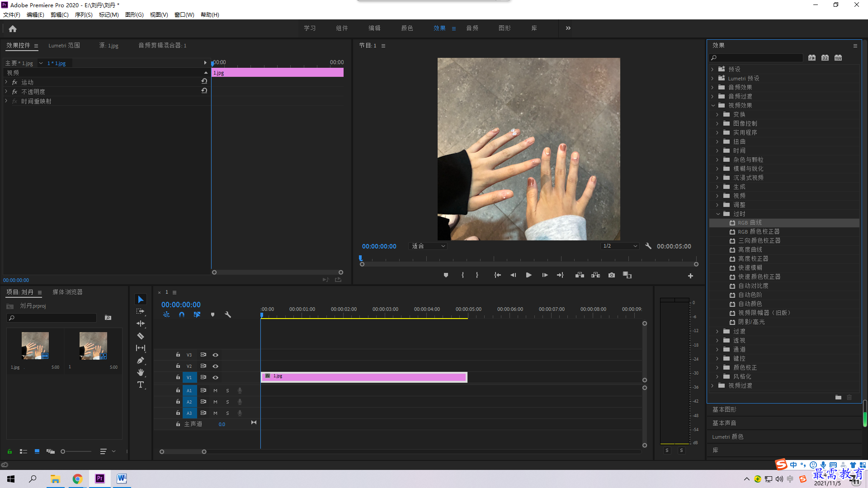Toggle timeline Snap magnet
Image resolution: width=868 pixels, height=488 pixels.
182,314
